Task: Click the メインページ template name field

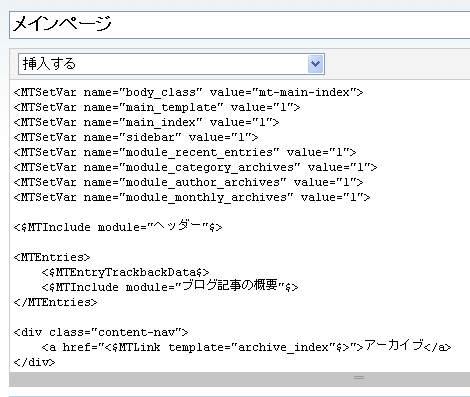Action: click(239, 25)
